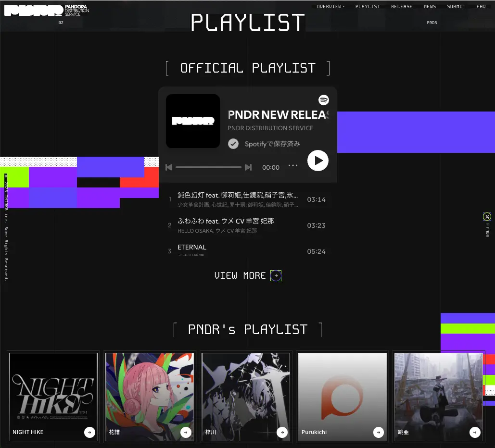Viewport: 495px width, 448px height.
Task: Click the Play button on the Spotify player
Action: coord(317,161)
